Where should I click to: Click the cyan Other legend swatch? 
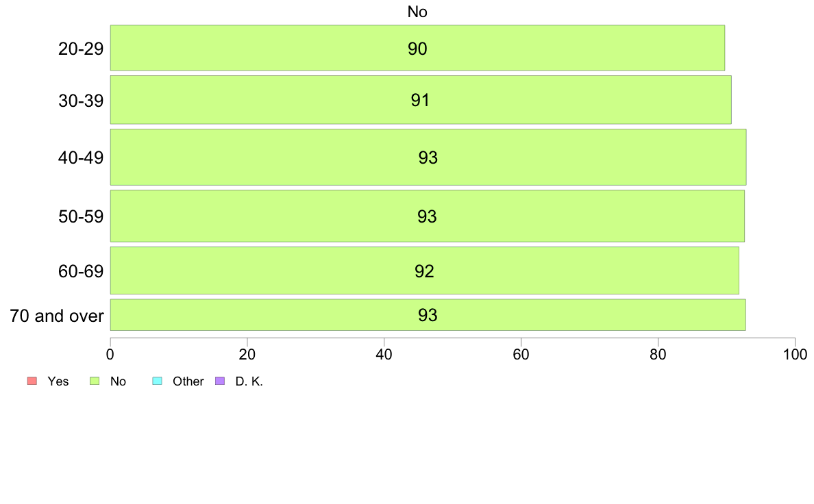point(158,381)
